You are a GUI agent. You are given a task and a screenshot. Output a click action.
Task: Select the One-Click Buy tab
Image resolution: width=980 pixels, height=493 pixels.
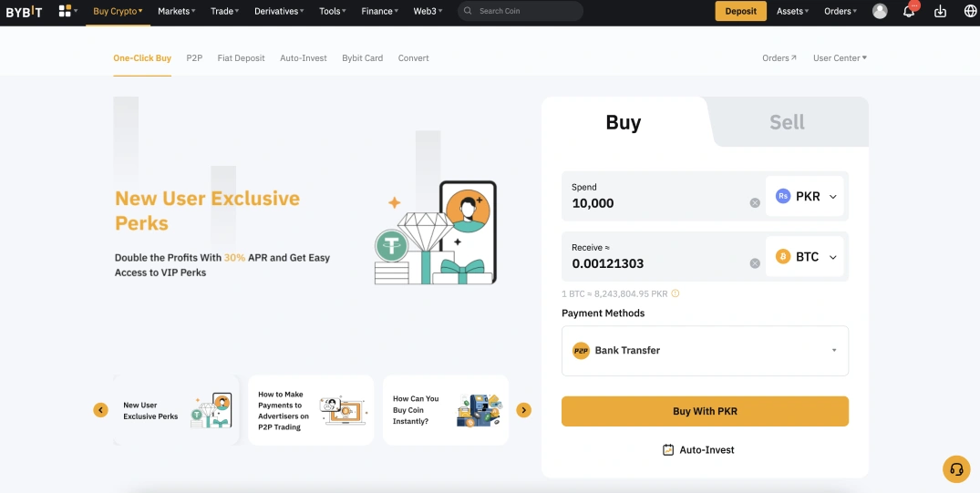pos(142,58)
